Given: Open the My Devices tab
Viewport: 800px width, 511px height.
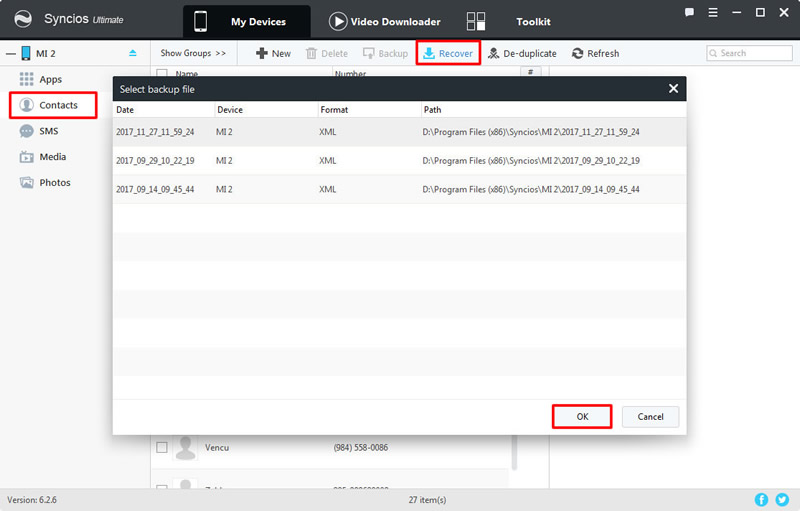Looking at the screenshot, I should [x=246, y=21].
